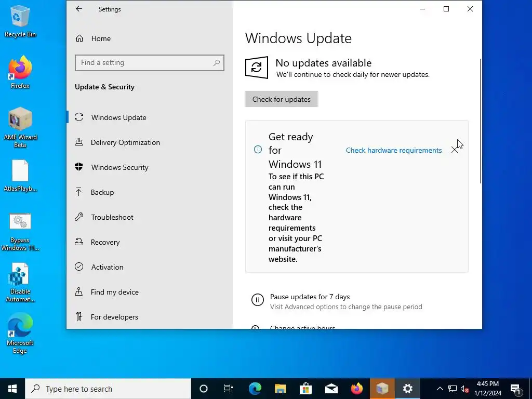Click Pause updates for 7 days
Viewport: 532px width, 399px height.
point(310,297)
